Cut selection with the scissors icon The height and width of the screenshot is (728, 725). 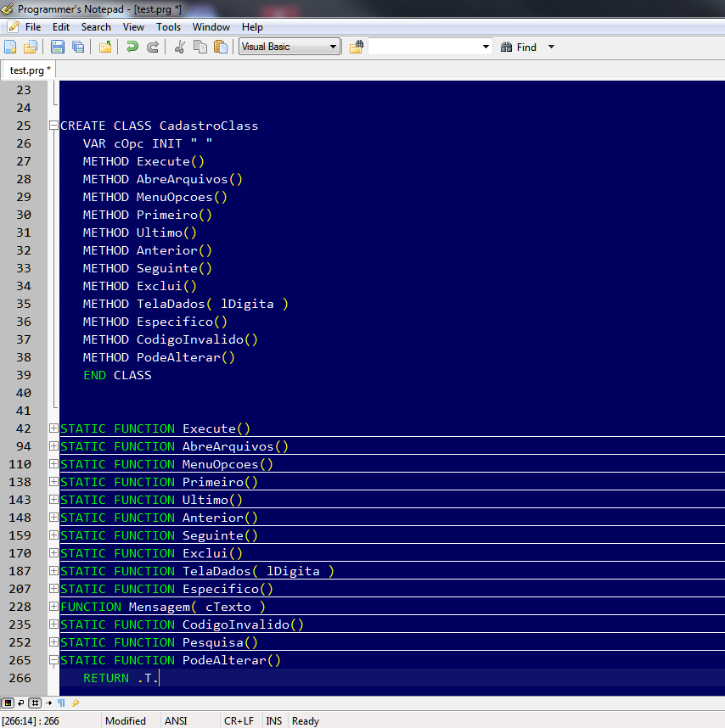179,47
